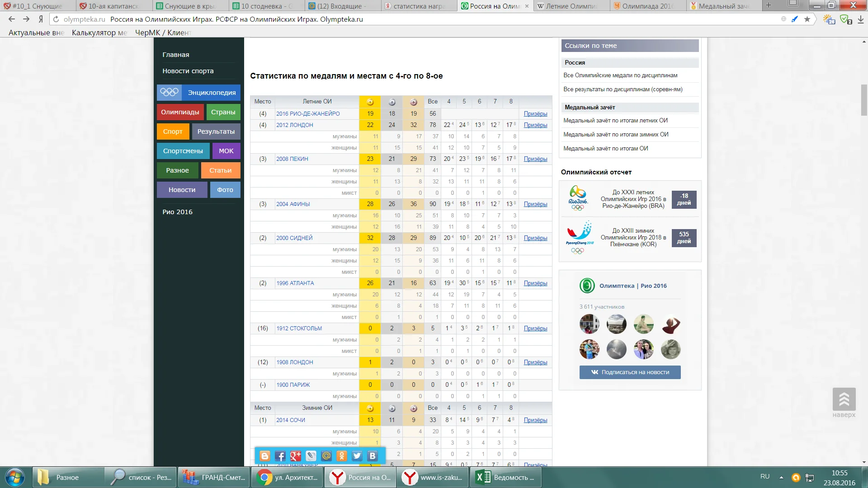This screenshot has width=868, height=488.
Task: Open Призёры link for 2012 Лондон
Action: pyautogui.click(x=535, y=125)
